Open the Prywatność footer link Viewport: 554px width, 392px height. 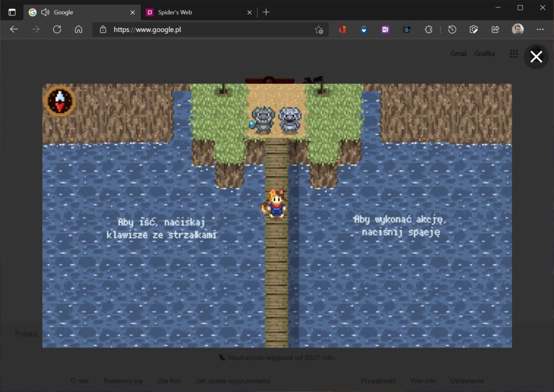pyautogui.click(x=378, y=381)
